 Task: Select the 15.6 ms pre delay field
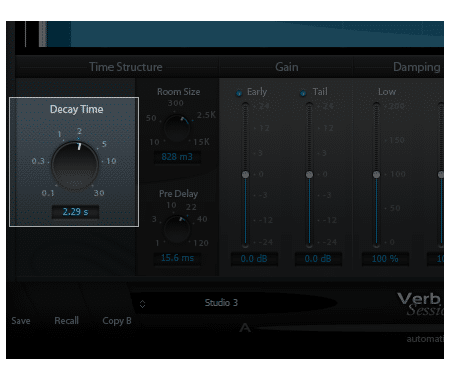tap(177, 258)
